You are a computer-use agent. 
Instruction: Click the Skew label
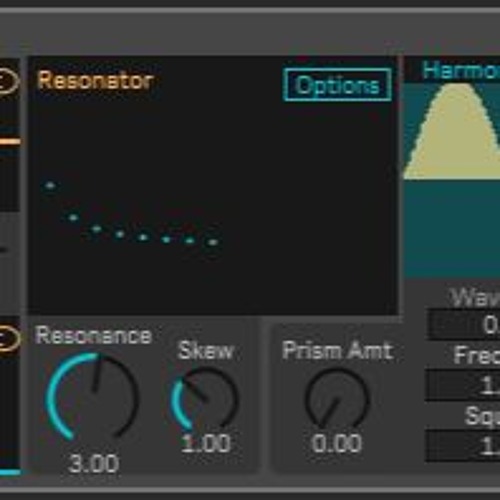tap(205, 350)
